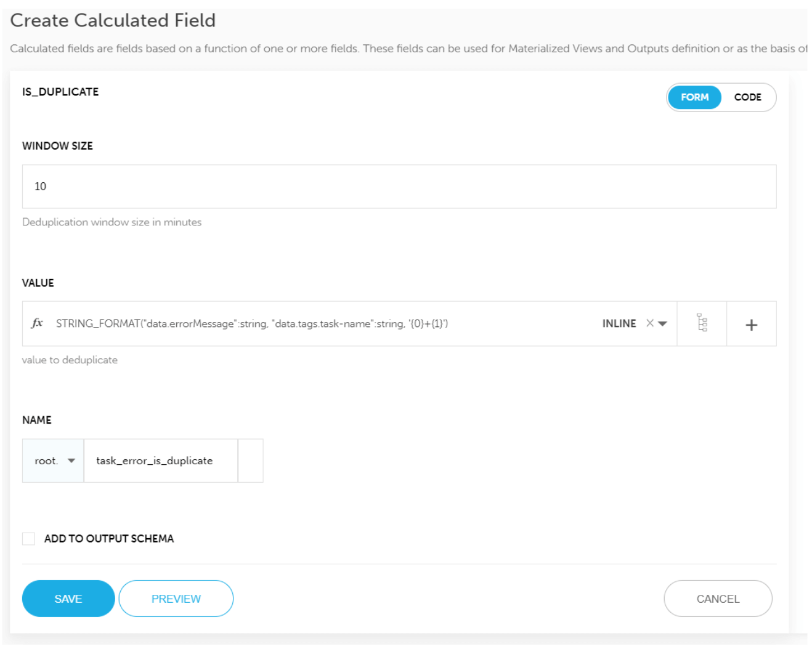This screenshot has height=649, width=812.
Task: Click the INLINE label in value row
Action: [x=619, y=324]
